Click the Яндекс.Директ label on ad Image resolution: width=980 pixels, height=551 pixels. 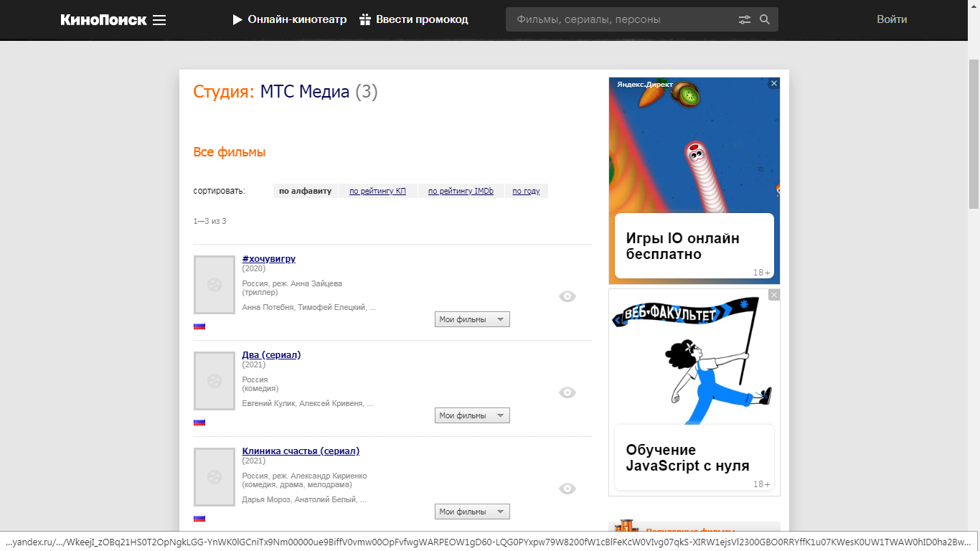[645, 84]
